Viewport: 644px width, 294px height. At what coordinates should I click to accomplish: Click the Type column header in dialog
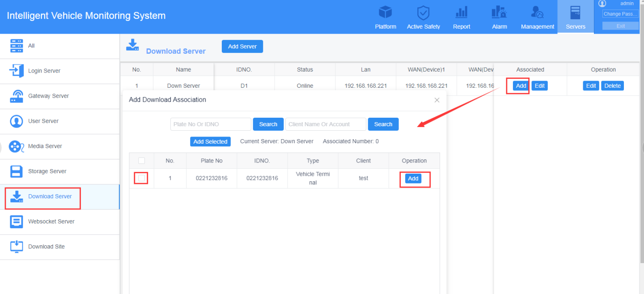click(x=313, y=161)
